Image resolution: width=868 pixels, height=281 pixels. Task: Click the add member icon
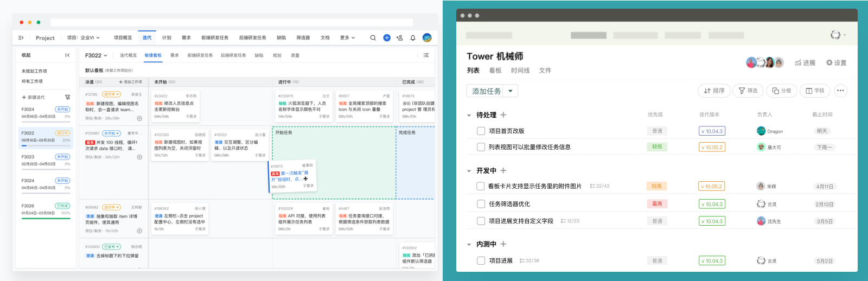click(x=400, y=38)
